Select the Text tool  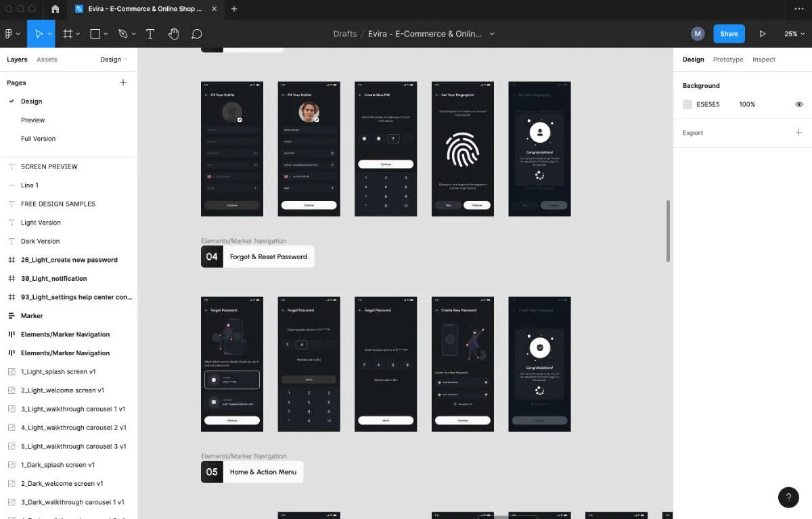(150, 34)
